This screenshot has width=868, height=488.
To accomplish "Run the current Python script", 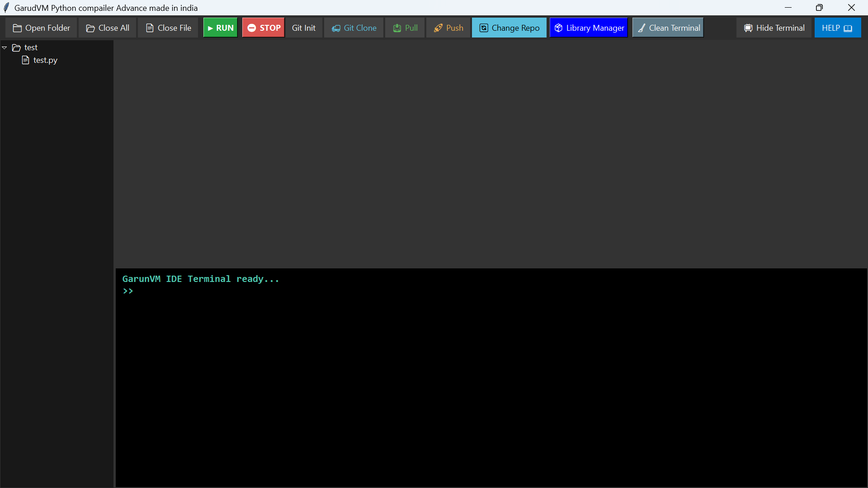I will (x=220, y=28).
